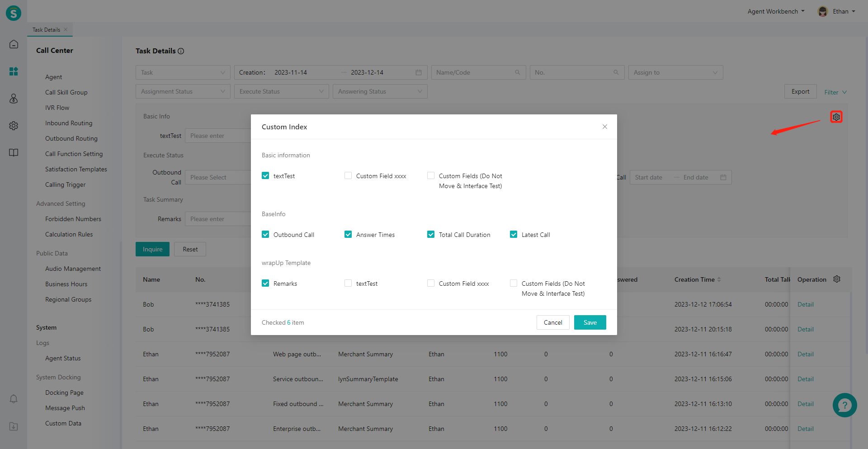Click Save in Custom Index dialog

[590, 322]
